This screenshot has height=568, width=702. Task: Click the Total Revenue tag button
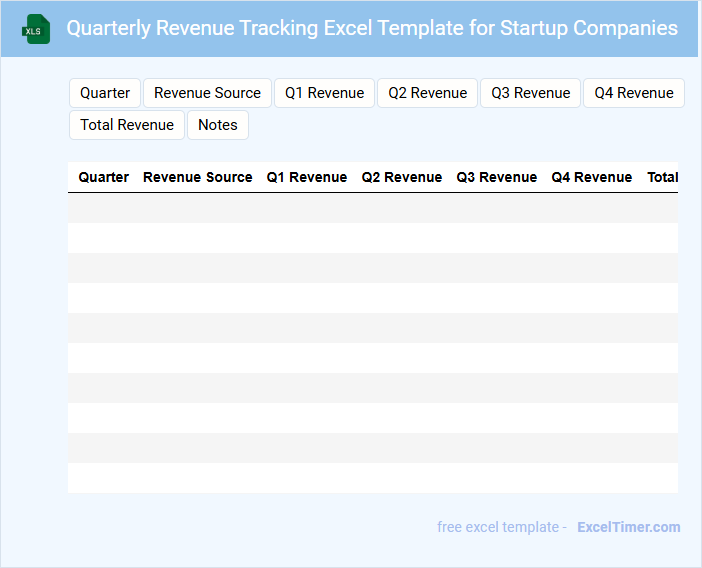(x=127, y=125)
